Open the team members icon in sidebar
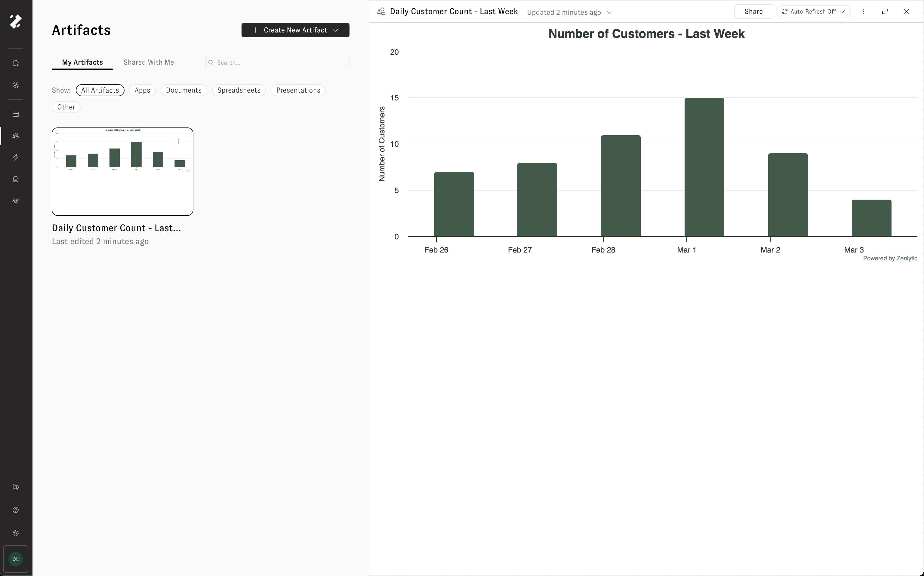924x576 pixels. click(16, 201)
